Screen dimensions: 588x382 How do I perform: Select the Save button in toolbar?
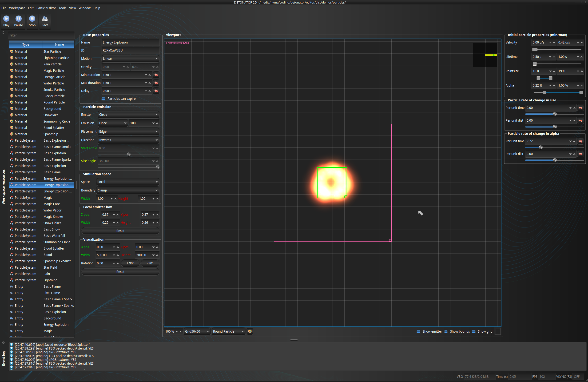point(45,20)
